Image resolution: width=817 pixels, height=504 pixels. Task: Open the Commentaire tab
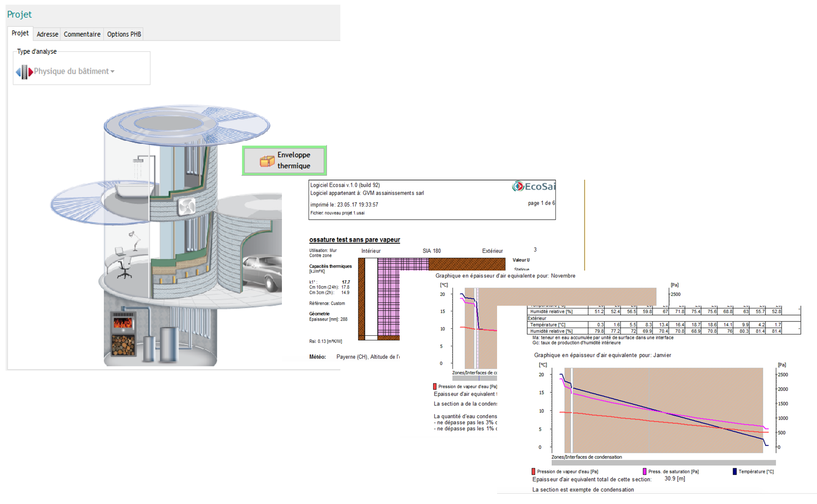pyautogui.click(x=82, y=34)
